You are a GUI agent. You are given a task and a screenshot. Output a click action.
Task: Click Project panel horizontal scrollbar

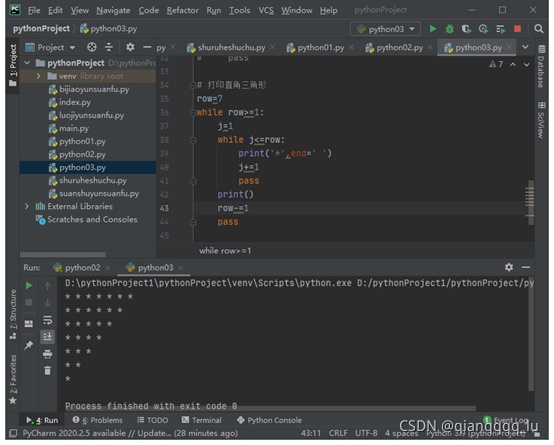click(63, 254)
